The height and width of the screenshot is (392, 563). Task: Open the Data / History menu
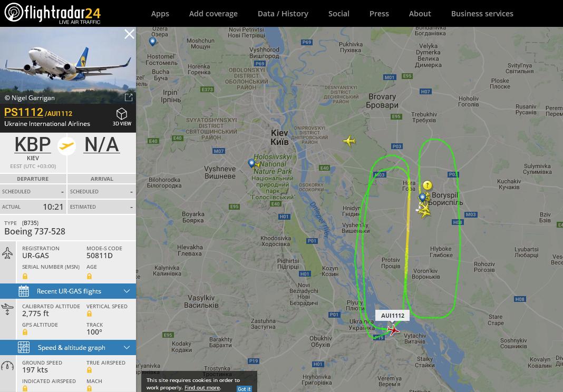click(283, 14)
